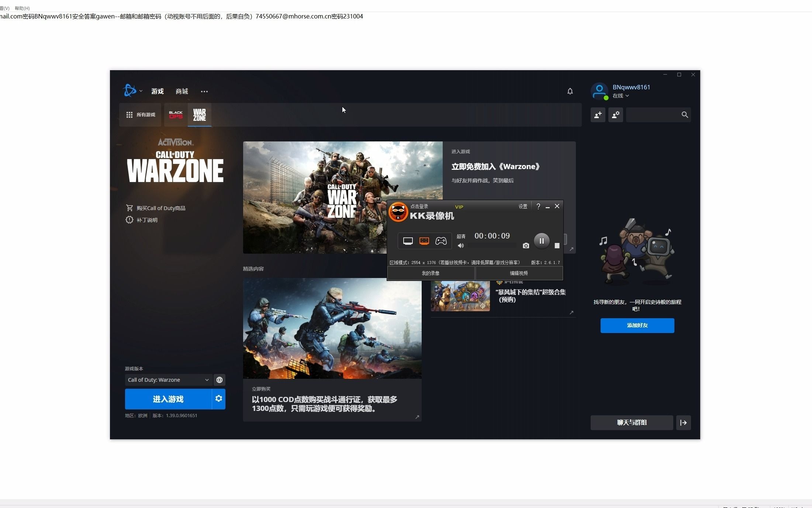Switch to the 商城 tab
This screenshot has width=812, height=508.
point(182,91)
